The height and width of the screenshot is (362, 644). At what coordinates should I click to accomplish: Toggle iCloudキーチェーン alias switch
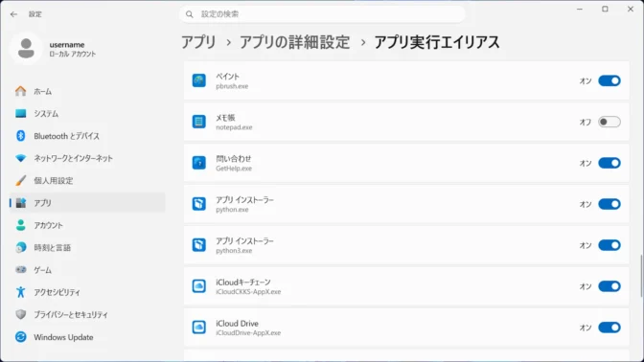[609, 286]
